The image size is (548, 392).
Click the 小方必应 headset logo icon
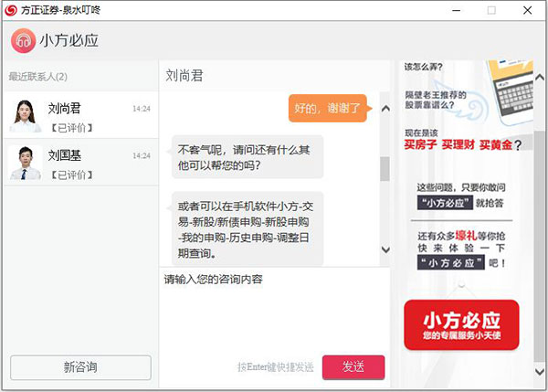tap(23, 40)
